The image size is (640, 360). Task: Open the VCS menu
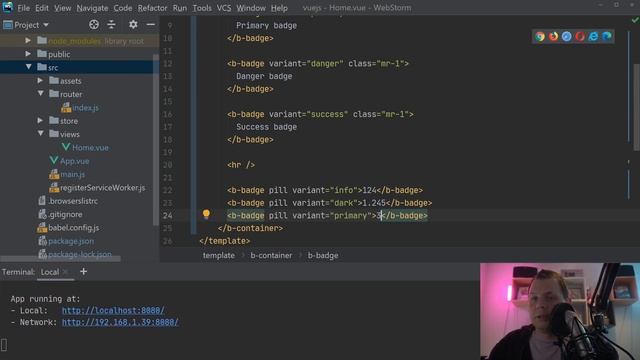coord(224,8)
